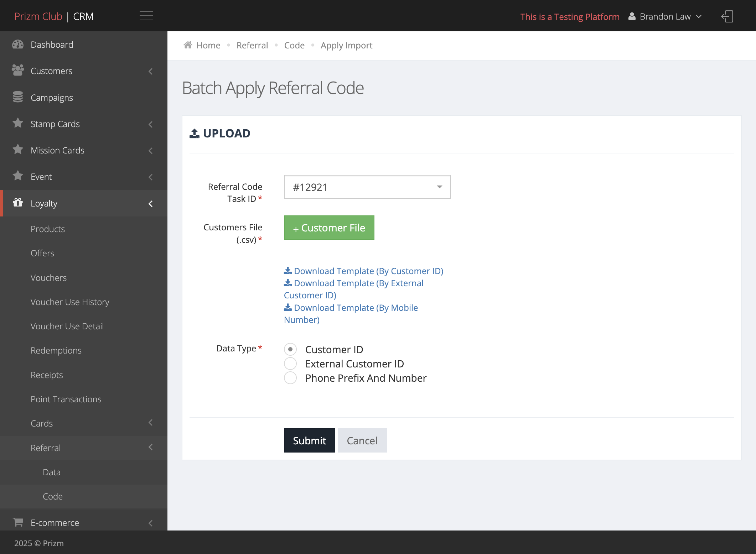This screenshot has width=756, height=554.
Task: Collapse the Loyalty menu chevron
Action: [151, 204]
